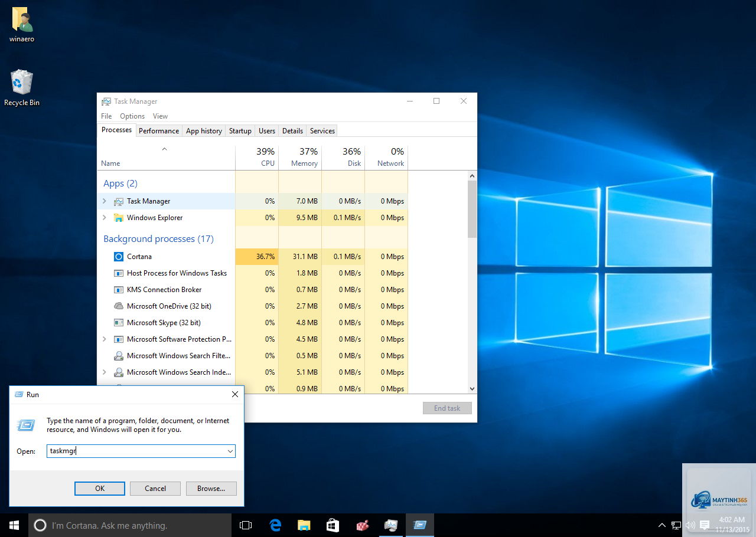756x537 pixels.
Task: Sort processes by Disk column
Action: (343, 158)
